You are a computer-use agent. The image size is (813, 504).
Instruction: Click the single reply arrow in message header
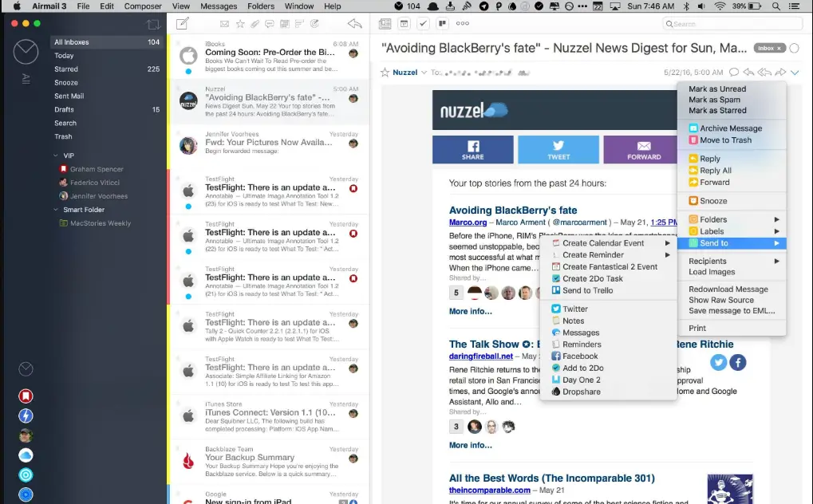coord(748,72)
